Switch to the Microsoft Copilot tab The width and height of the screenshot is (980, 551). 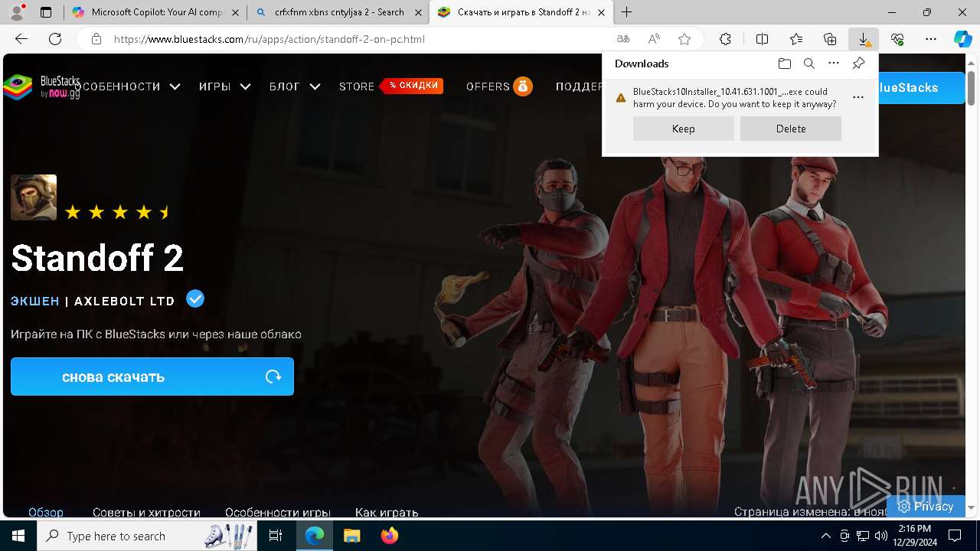tap(155, 12)
